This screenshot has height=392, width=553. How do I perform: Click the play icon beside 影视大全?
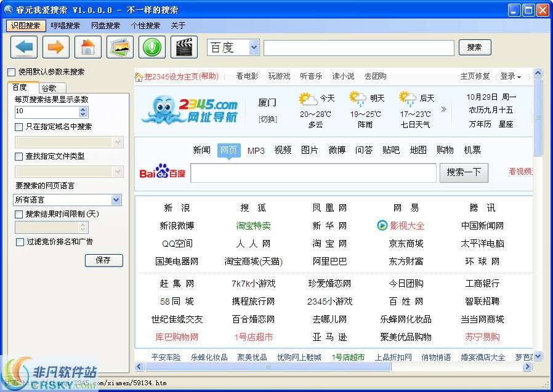[x=382, y=225]
